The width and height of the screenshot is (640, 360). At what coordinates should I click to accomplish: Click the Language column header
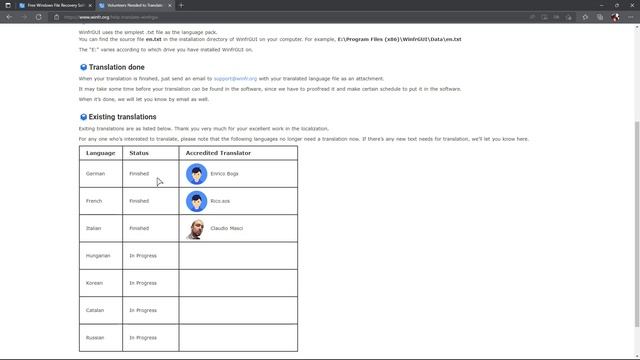click(100, 153)
